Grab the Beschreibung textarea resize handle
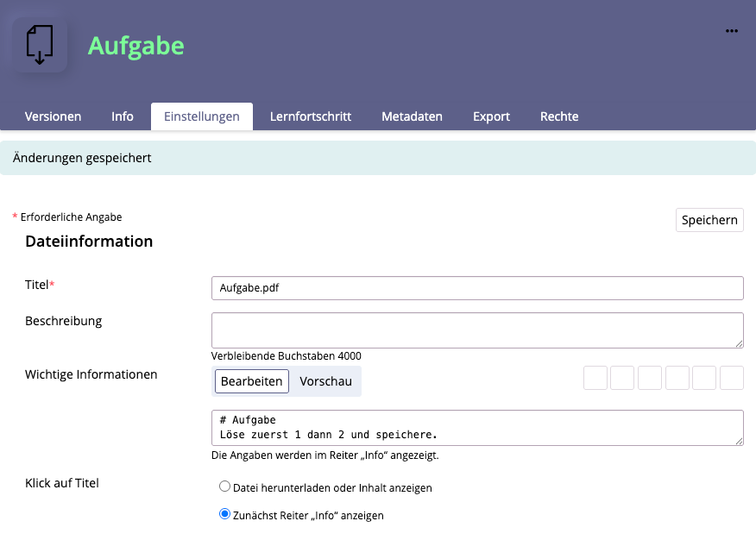The image size is (756, 540). point(738,342)
